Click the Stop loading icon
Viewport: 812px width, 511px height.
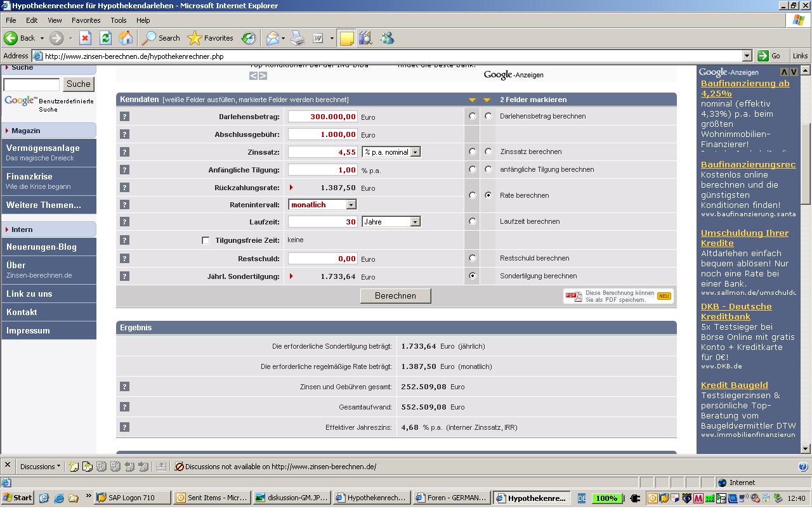coord(85,38)
